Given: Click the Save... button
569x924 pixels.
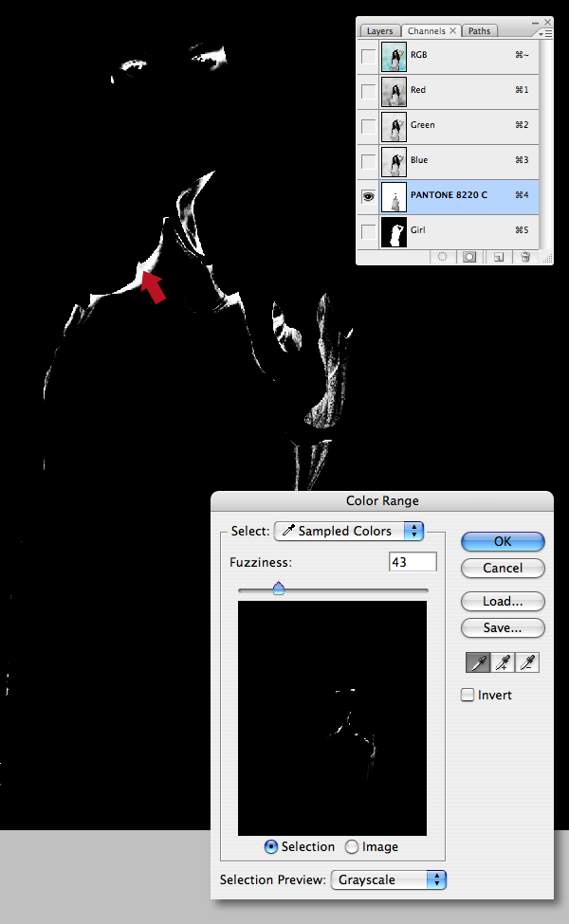Looking at the screenshot, I should tap(503, 628).
